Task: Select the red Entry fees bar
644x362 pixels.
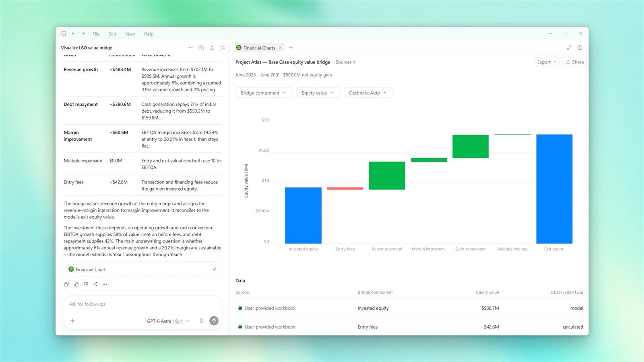Action: (345, 188)
